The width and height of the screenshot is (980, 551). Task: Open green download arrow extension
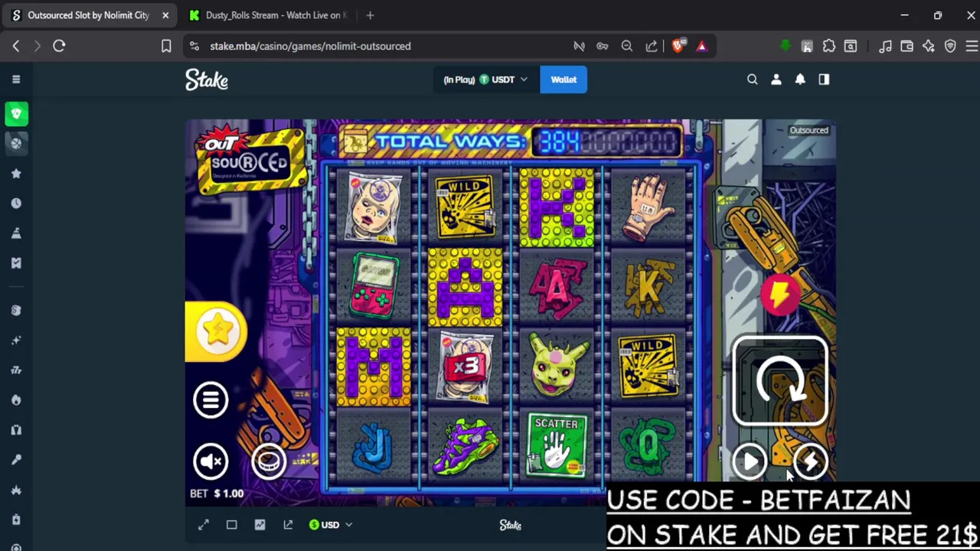785,46
